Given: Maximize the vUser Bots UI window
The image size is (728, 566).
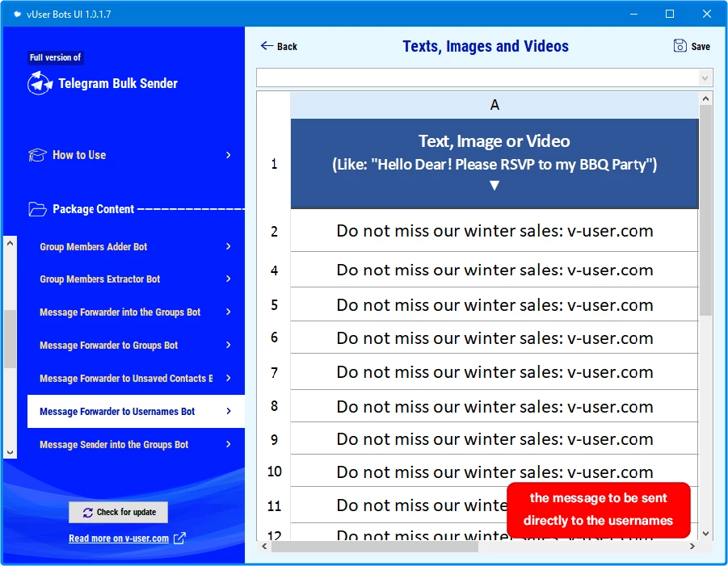Looking at the screenshot, I should pyautogui.click(x=670, y=14).
